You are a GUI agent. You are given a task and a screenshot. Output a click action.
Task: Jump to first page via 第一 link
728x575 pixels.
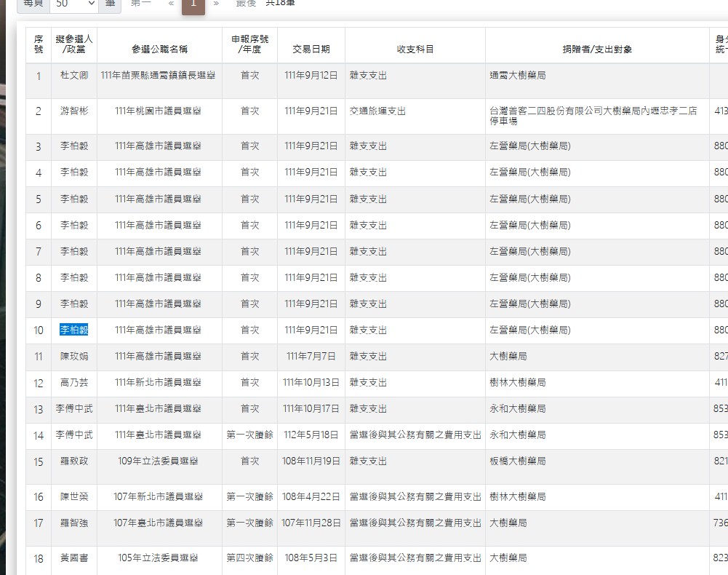coord(141,4)
